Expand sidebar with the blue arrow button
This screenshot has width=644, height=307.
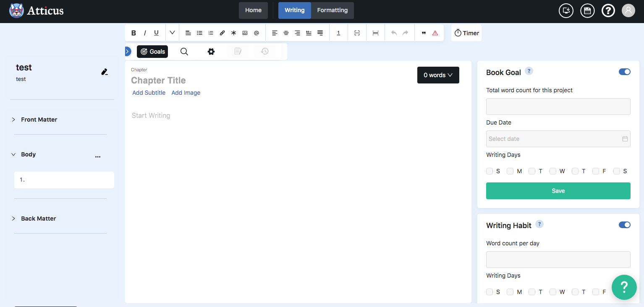128,51
